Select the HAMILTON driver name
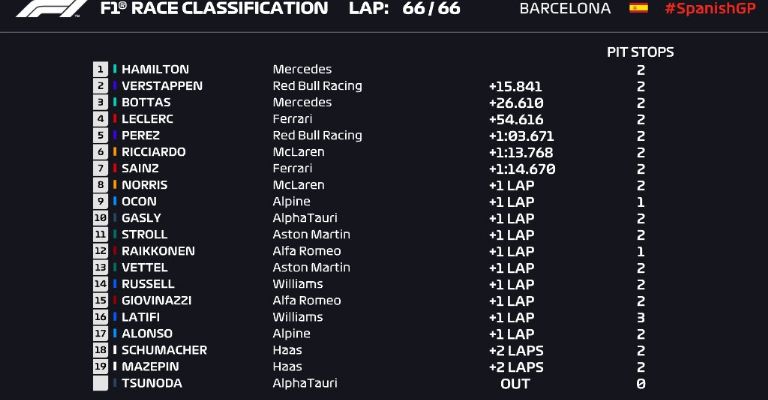The width and height of the screenshot is (768, 400). (155, 69)
